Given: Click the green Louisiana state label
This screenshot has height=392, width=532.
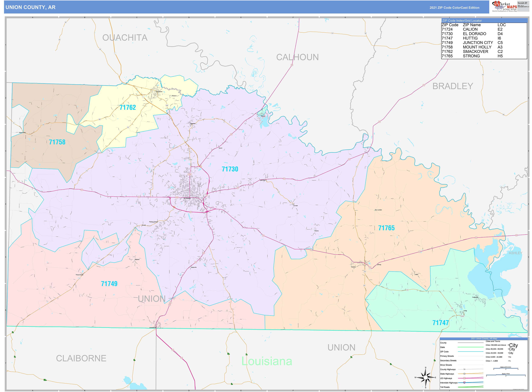Looking at the screenshot, I should 267,361.
